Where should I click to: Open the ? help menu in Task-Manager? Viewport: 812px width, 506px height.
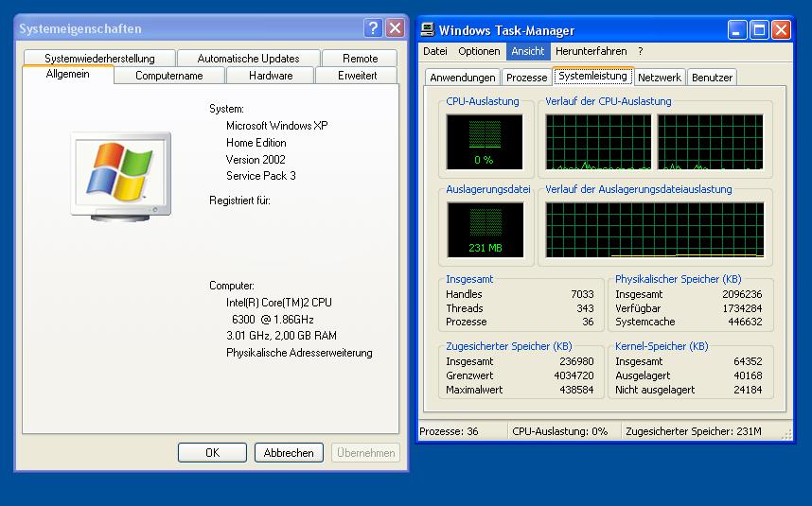click(641, 51)
